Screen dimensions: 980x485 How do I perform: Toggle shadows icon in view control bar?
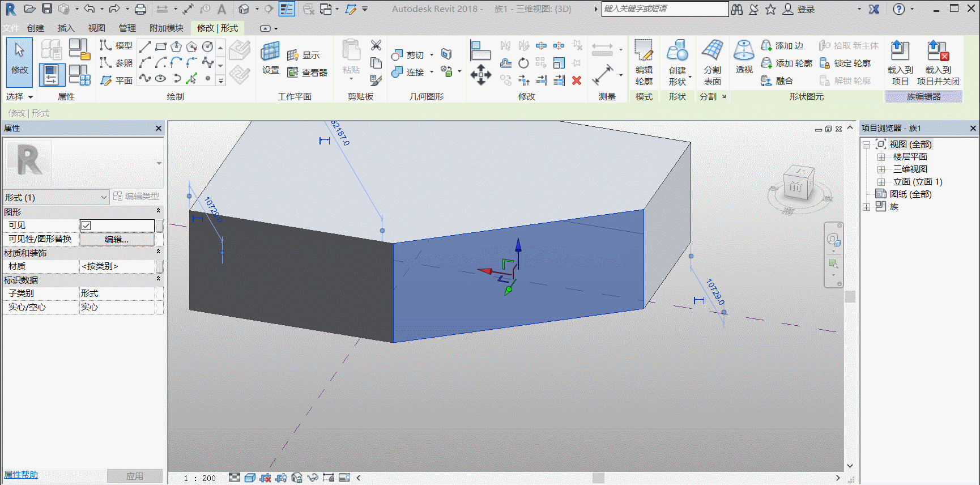coord(281,478)
